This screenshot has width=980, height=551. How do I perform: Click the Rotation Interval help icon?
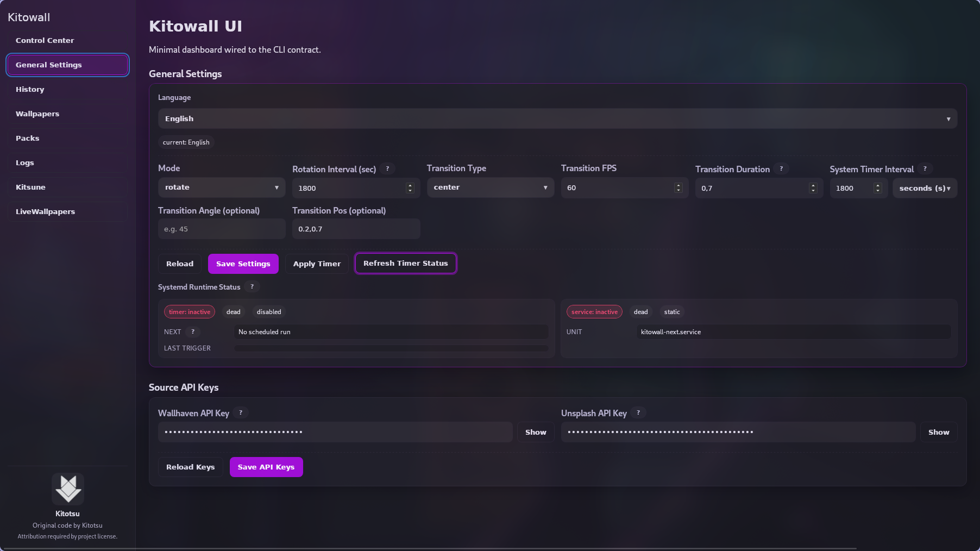coord(388,168)
